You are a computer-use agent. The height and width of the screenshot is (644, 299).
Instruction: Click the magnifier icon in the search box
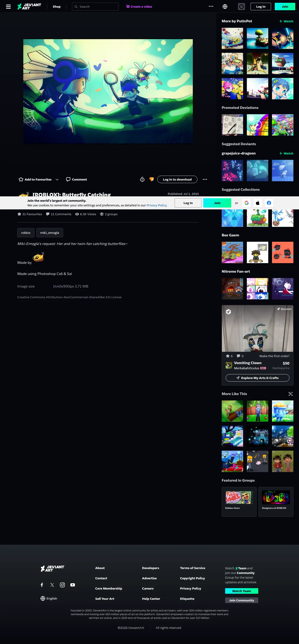click(x=76, y=7)
